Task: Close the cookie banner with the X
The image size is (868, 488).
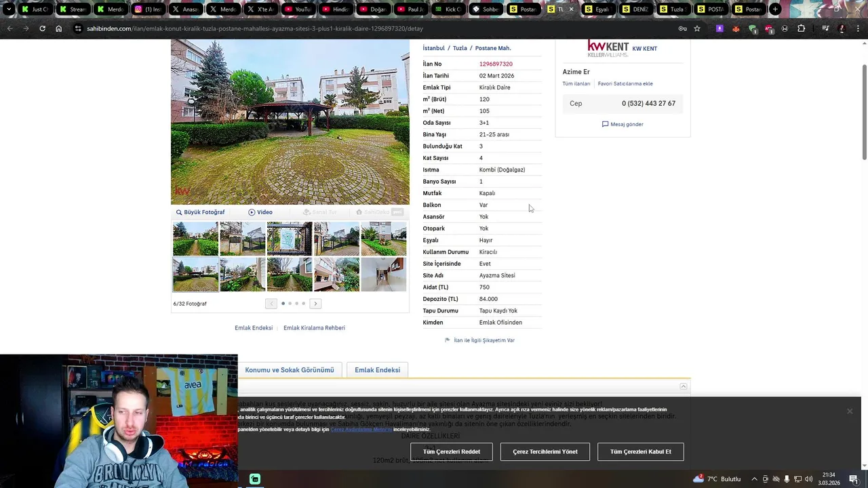Action: [x=849, y=411]
